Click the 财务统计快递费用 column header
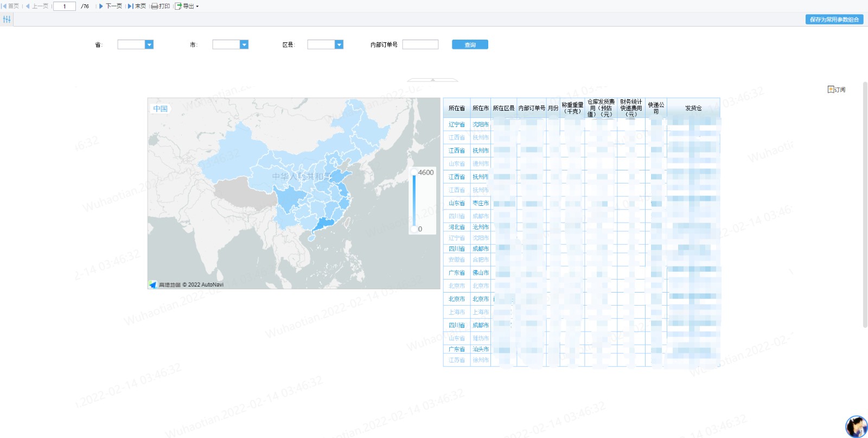Screen dimensions: 868x438 click(631, 108)
